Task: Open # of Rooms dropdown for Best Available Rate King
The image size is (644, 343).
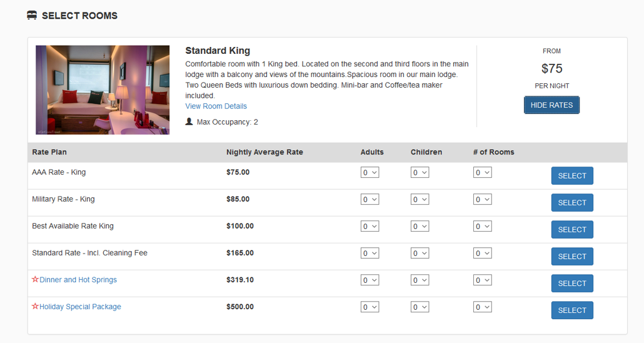Action: click(482, 226)
